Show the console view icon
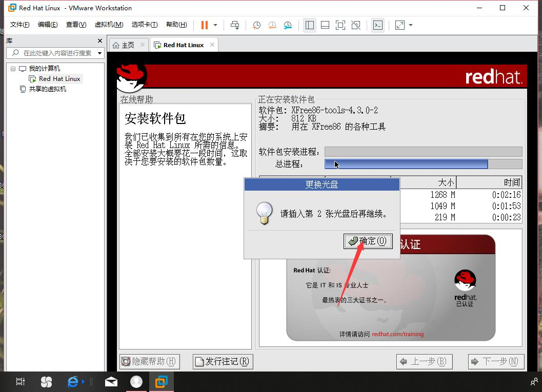This screenshot has width=542, height=392. (378, 25)
